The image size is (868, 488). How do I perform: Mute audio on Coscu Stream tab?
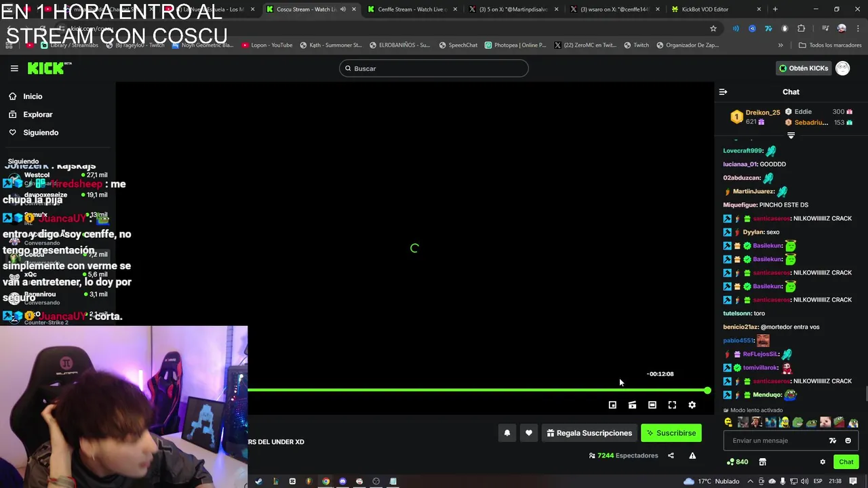(342, 9)
